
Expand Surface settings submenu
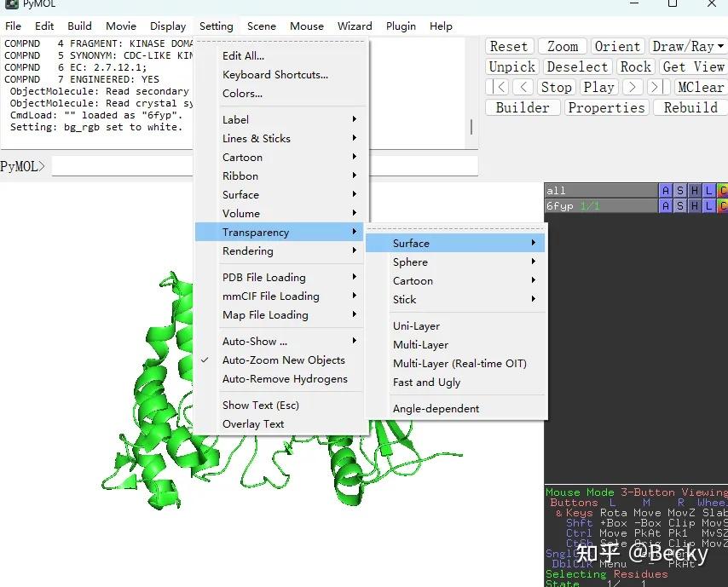click(x=281, y=195)
